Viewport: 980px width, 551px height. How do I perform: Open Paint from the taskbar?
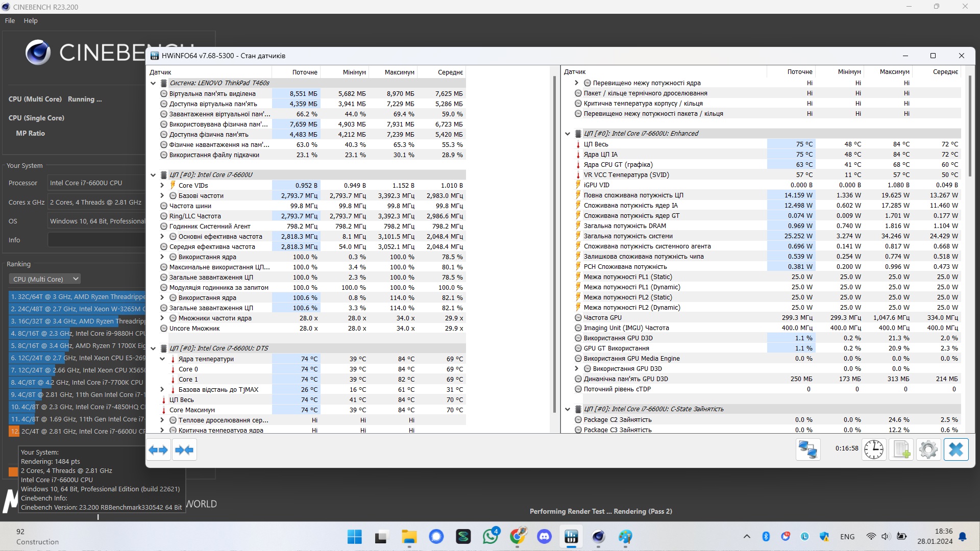[x=626, y=537]
